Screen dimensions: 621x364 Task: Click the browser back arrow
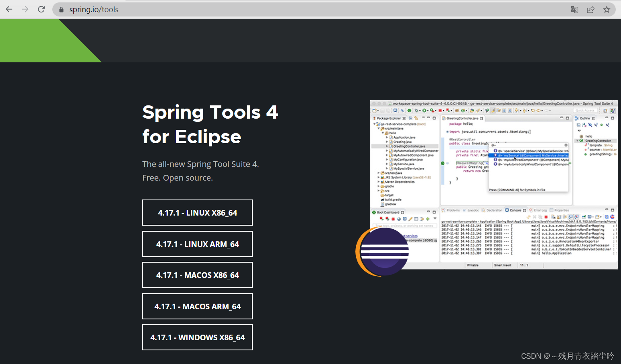click(x=9, y=9)
